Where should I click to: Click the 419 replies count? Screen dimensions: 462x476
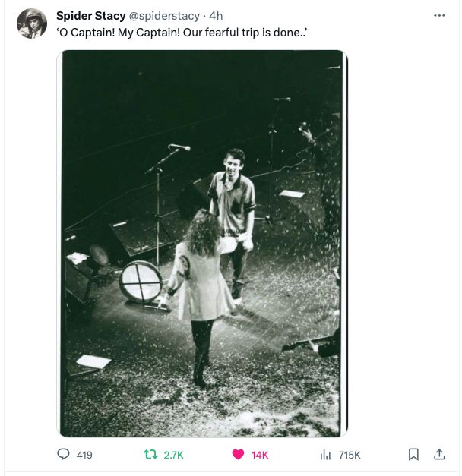point(84,455)
